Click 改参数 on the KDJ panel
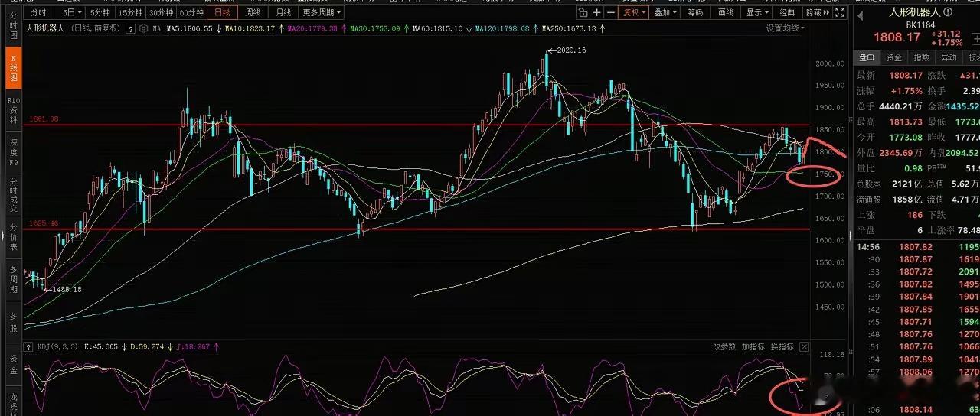This screenshot has width=980, height=416. (x=724, y=346)
